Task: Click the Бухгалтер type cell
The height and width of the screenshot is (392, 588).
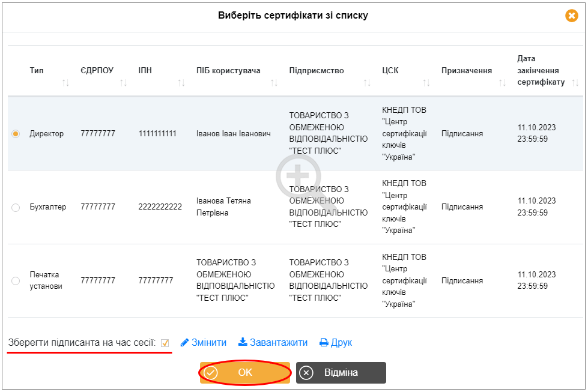Action: click(x=48, y=207)
